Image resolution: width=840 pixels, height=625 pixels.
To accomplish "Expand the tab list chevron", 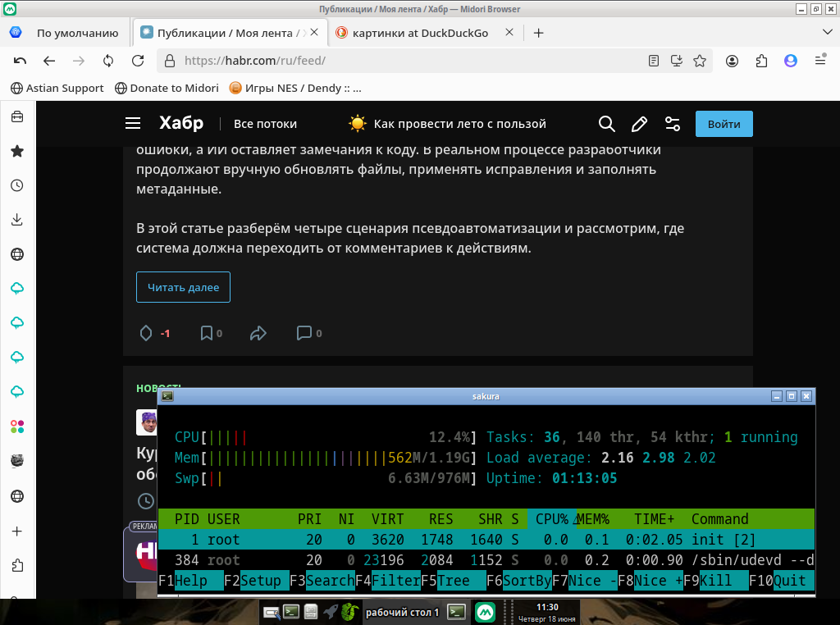I will click(x=827, y=33).
